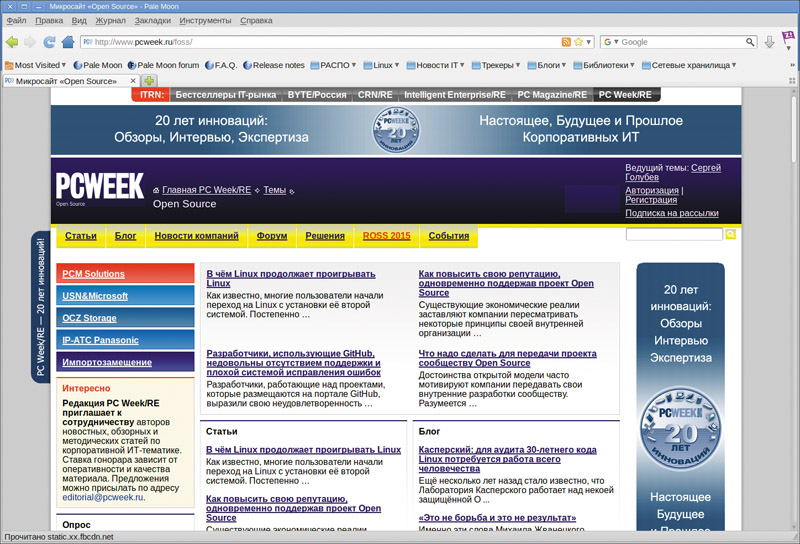Screen dimensions: 800x544
Task: Open the Закладки menu
Action: pos(153,20)
